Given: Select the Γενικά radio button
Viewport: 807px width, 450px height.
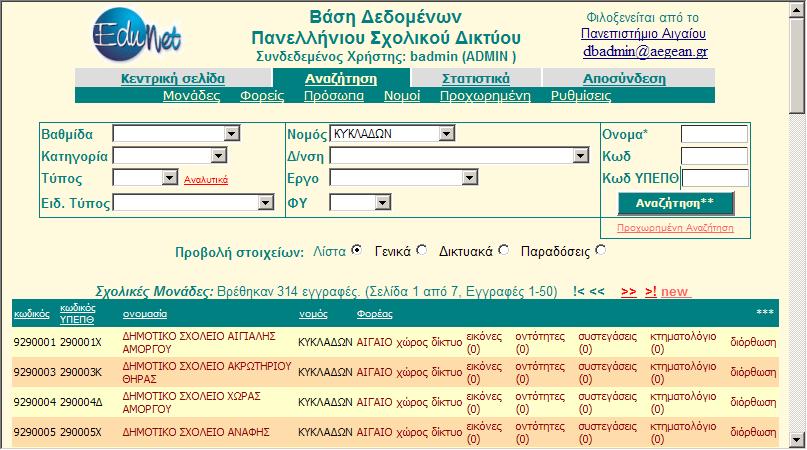Looking at the screenshot, I should pyautogui.click(x=422, y=250).
